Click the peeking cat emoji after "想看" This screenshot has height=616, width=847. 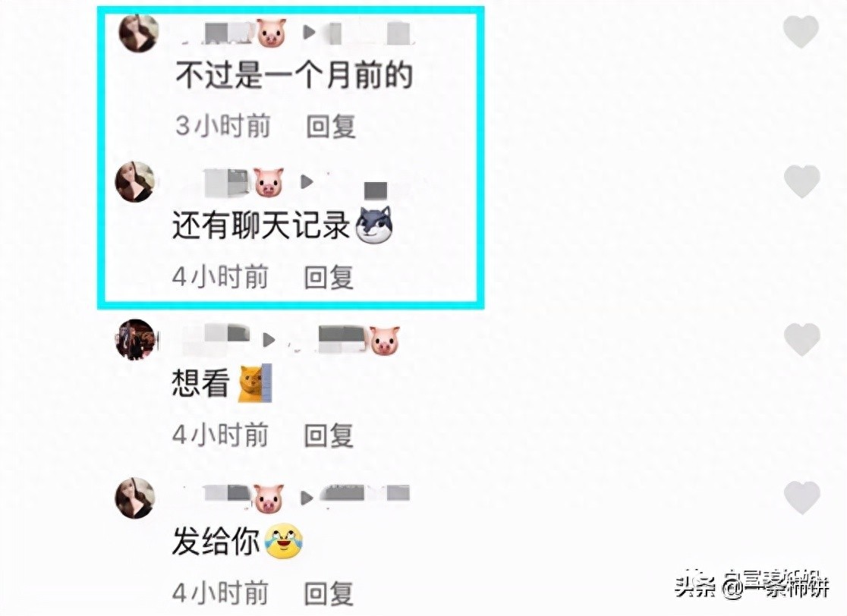(x=255, y=383)
